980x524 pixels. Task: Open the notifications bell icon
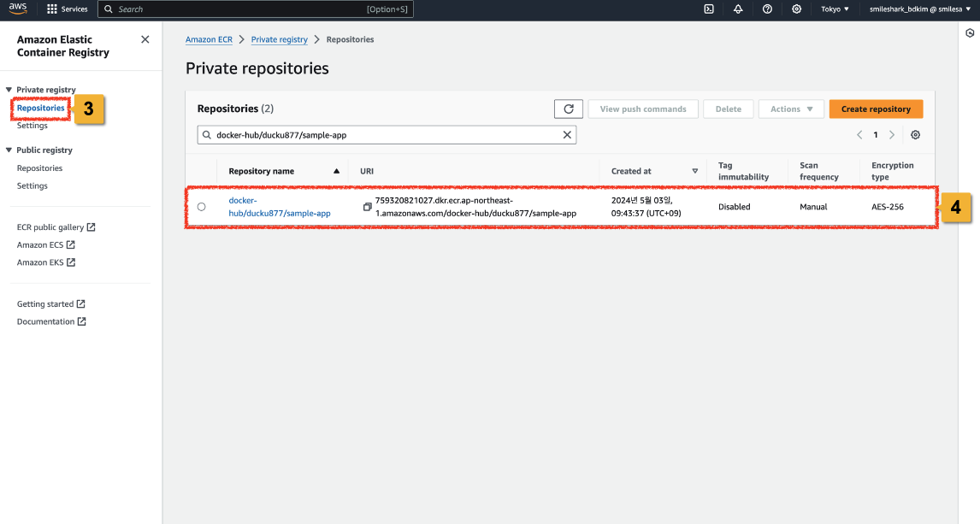[738, 9]
